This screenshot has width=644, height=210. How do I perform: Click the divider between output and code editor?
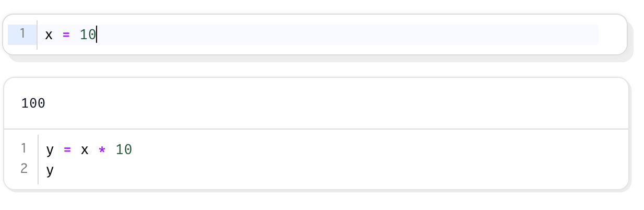(316, 129)
